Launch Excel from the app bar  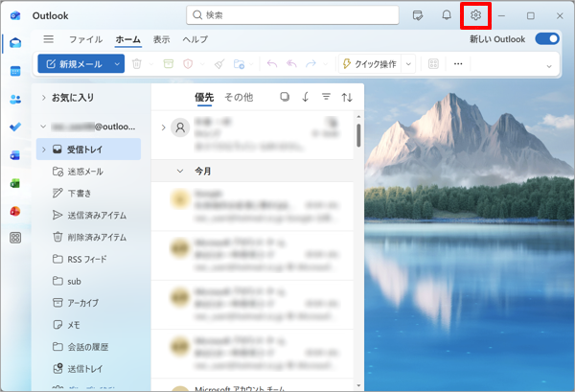15,183
